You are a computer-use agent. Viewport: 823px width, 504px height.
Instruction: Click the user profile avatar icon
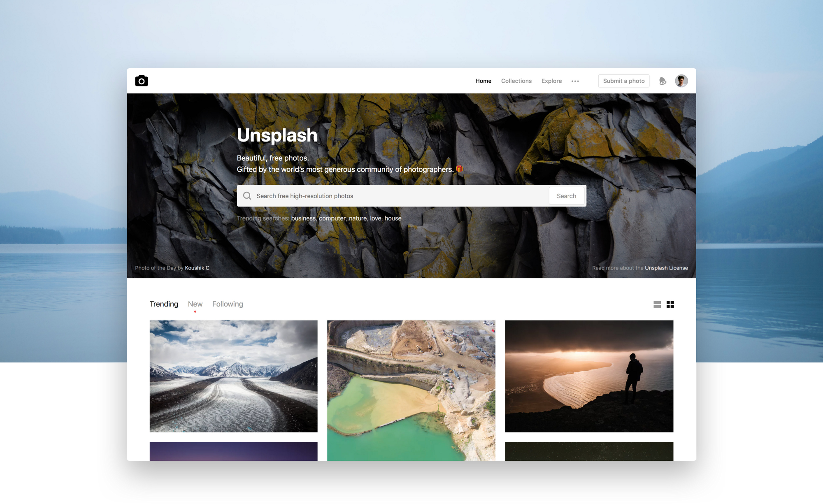coord(681,81)
